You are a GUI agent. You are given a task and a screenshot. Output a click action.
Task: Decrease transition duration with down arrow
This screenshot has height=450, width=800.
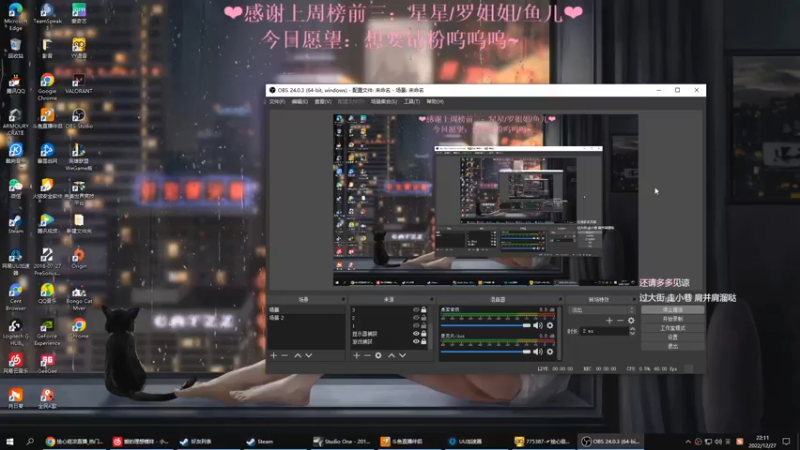click(x=632, y=333)
